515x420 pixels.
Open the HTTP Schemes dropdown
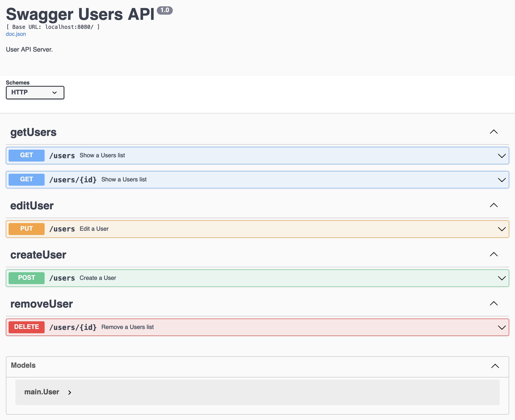(35, 93)
